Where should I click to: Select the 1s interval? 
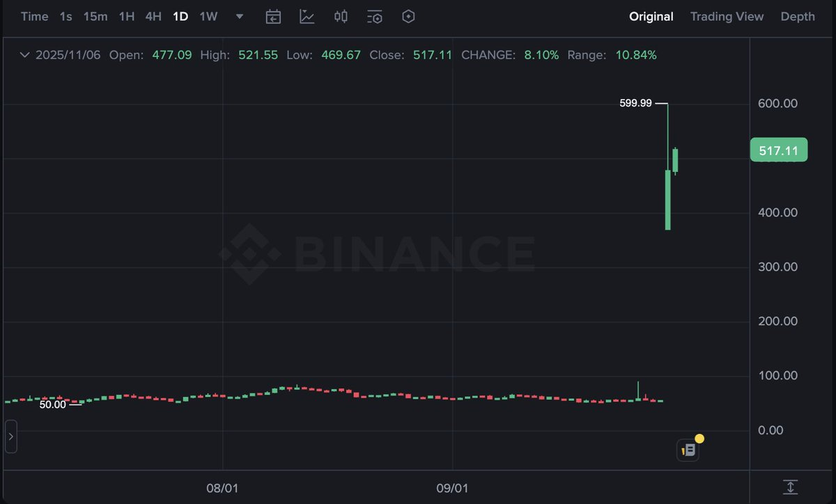pos(65,17)
